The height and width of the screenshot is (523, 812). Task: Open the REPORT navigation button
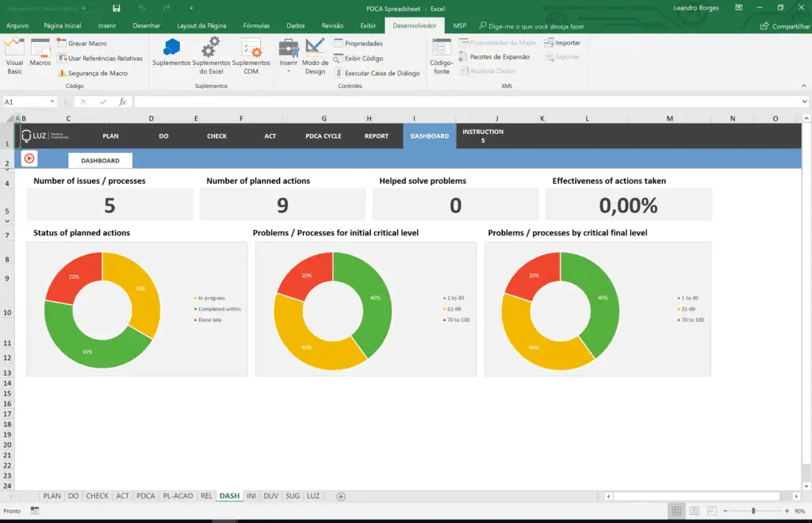(377, 136)
